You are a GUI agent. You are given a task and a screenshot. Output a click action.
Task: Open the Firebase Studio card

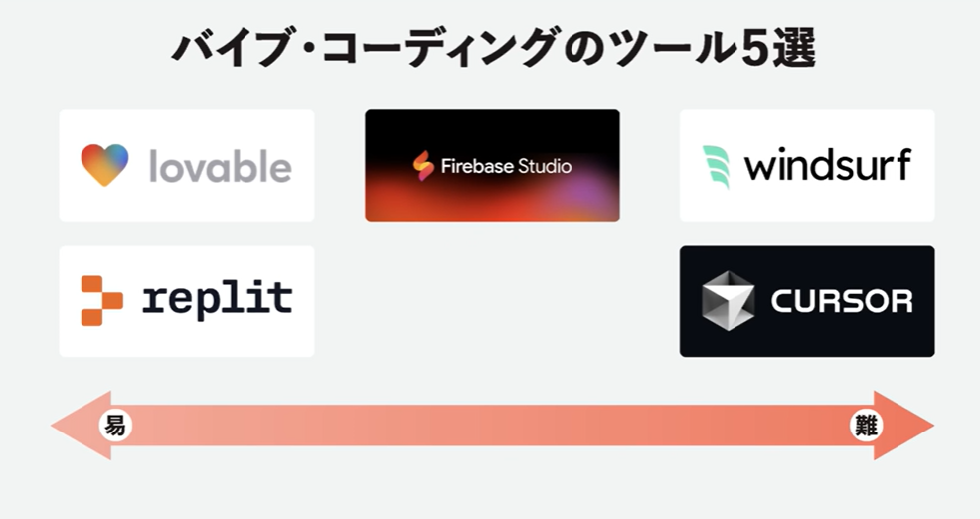point(493,166)
